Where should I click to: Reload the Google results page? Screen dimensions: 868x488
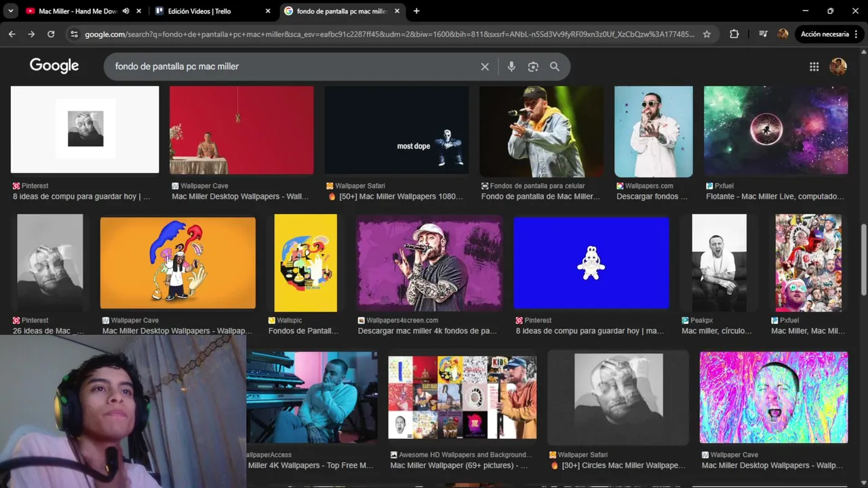(x=51, y=34)
